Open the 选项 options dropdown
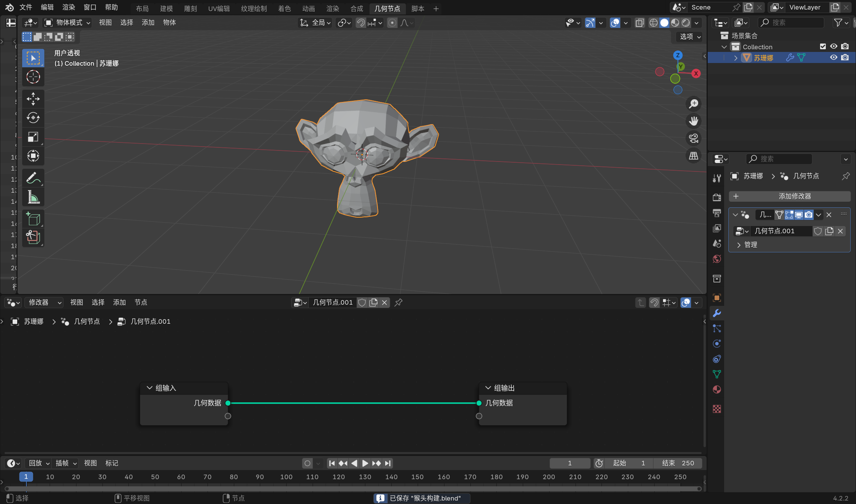The height and width of the screenshot is (504, 856). click(x=690, y=37)
